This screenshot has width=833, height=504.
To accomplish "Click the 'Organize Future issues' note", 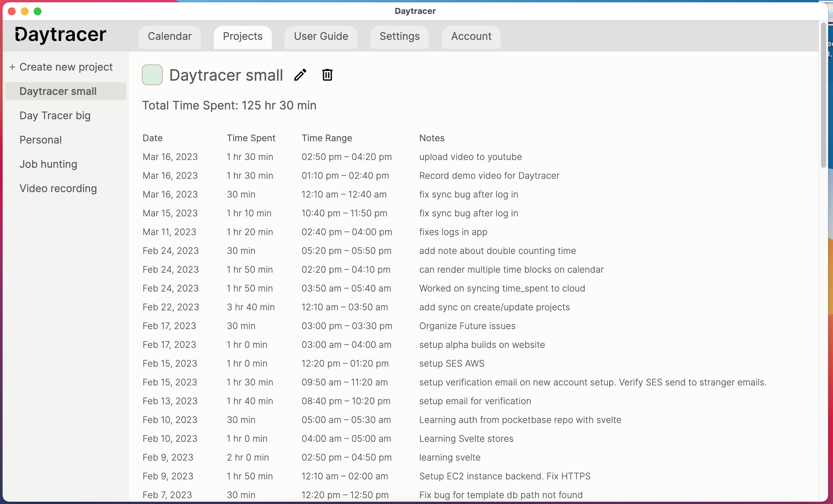I will 467,326.
